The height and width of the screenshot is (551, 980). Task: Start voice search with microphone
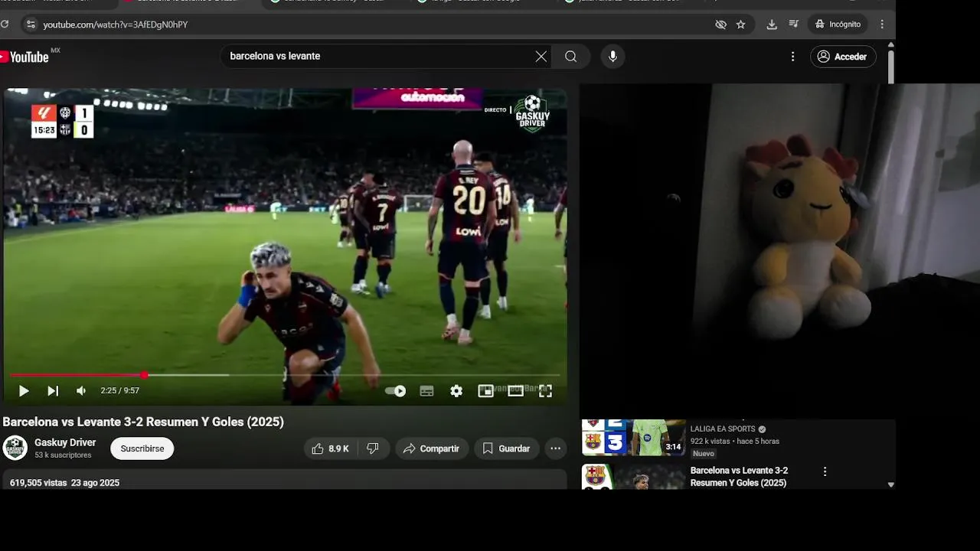point(612,57)
